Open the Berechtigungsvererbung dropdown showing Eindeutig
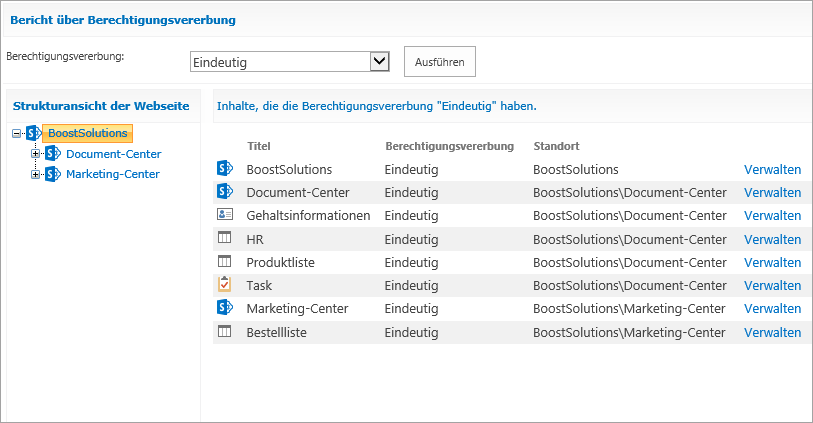Viewport: 813px width, 423px height. (290, 62)
